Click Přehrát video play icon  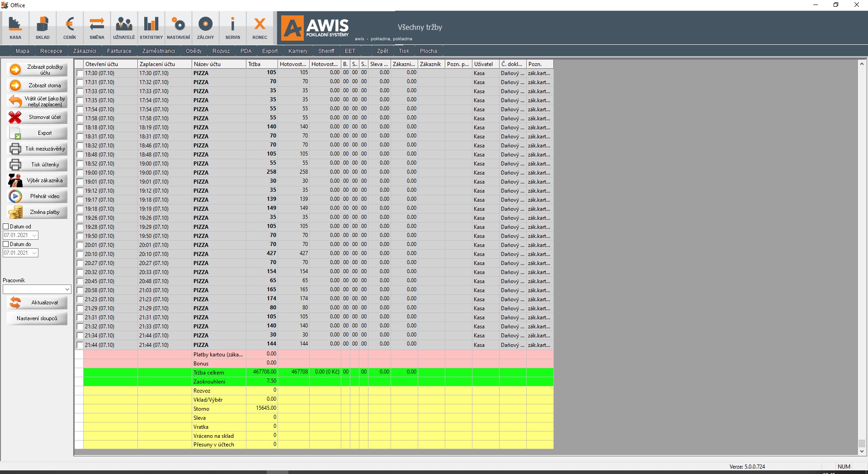click(x=15, y=196)
